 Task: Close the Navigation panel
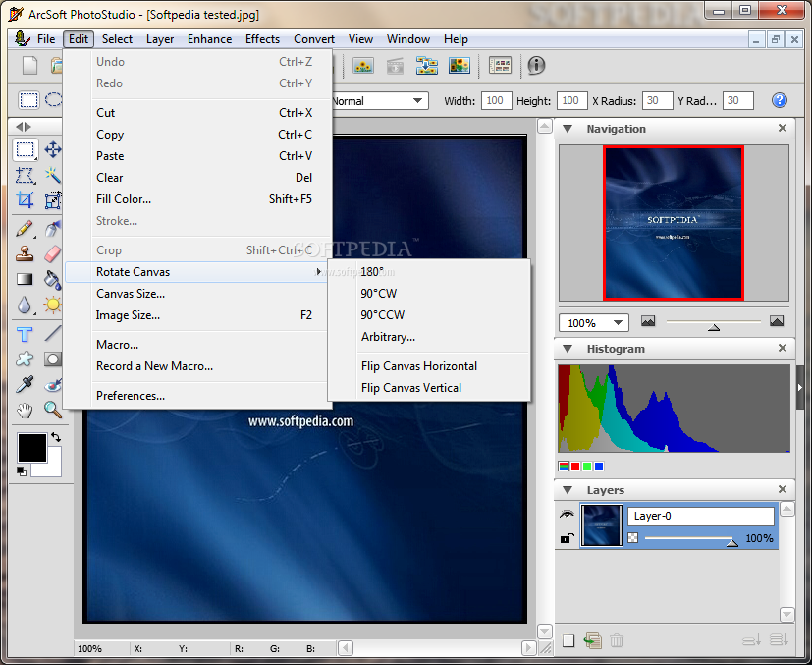click(x=783, y=128)
